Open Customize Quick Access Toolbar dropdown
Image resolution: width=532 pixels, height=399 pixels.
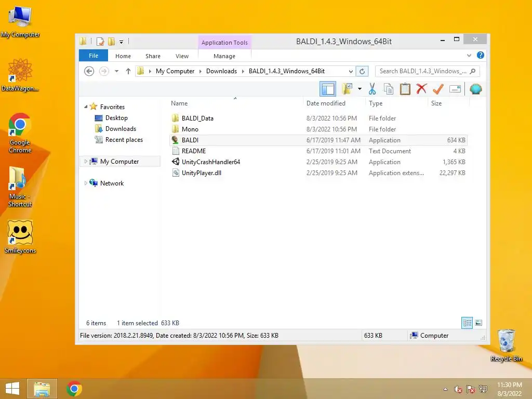[x=121, y=42]
